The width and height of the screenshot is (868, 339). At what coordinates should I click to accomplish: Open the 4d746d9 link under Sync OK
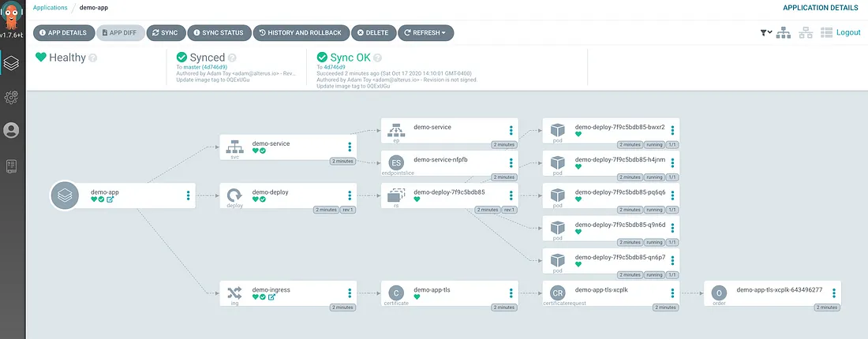click(x=335, y=67)
